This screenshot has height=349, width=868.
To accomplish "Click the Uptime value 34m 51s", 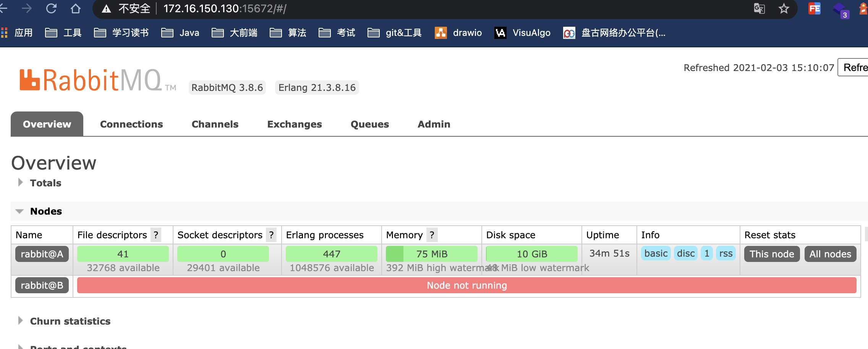I will coord(609,254).
